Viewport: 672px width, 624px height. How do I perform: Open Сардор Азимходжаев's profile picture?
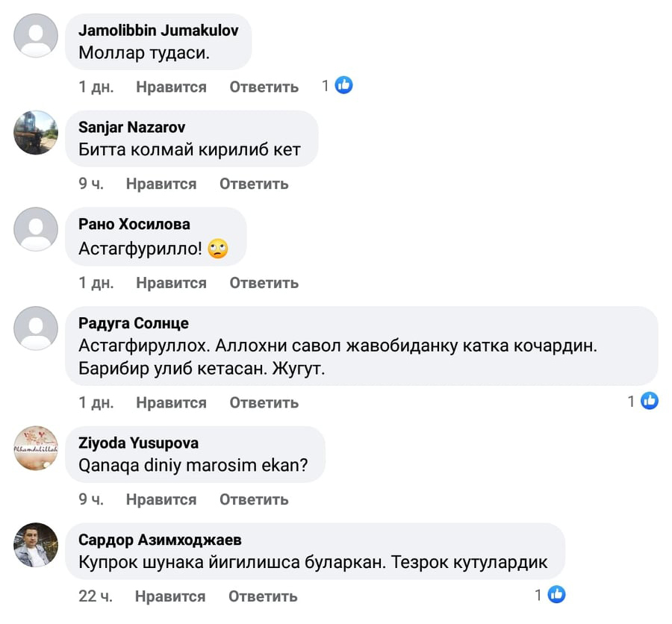click(36, 545)
